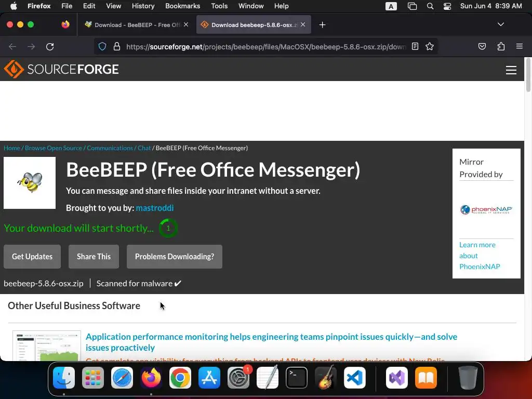Open the History menu
The image size is (532, 399).
143,6
